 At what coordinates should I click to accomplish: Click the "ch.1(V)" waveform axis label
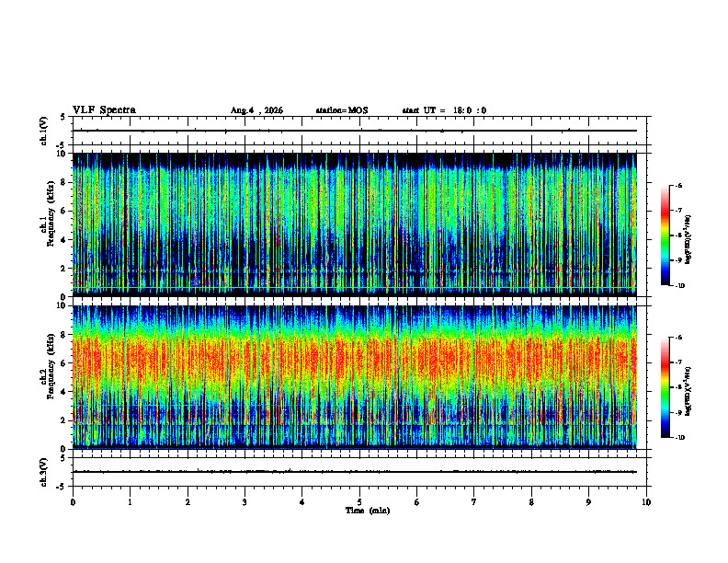click(43, 131)
